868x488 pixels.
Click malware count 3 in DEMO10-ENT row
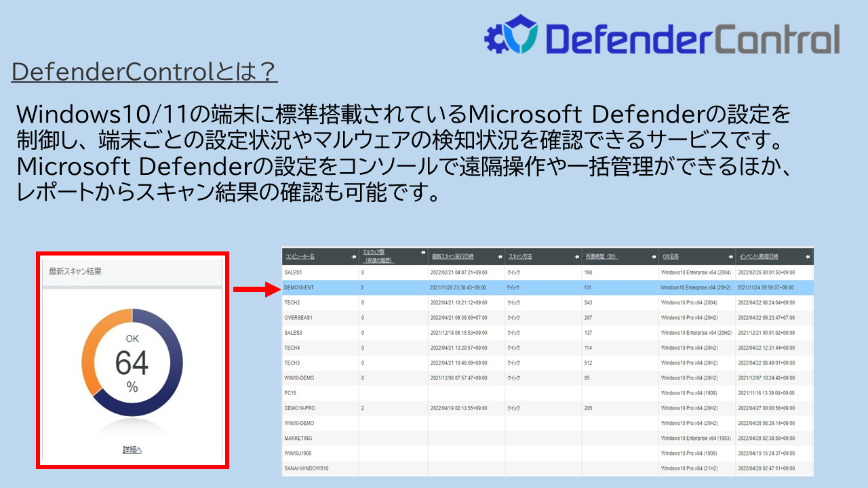tap(363, 287)
